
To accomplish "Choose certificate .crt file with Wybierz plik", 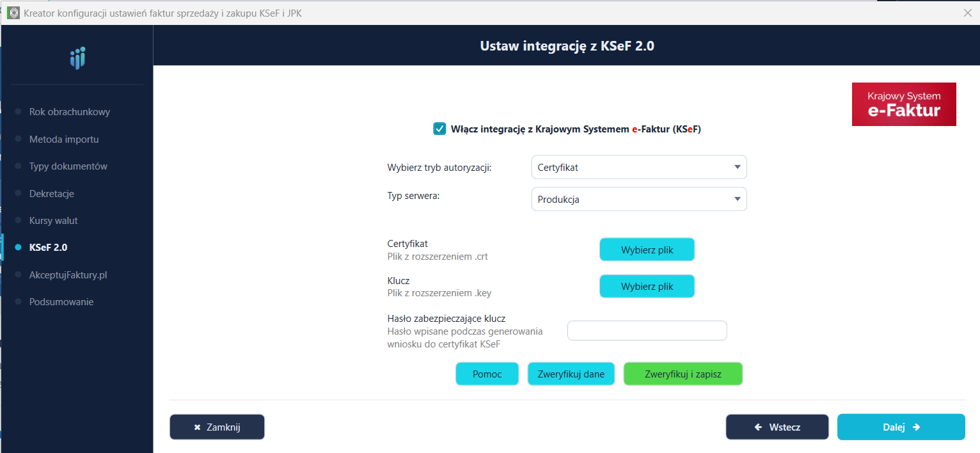I will coord(647,250).
